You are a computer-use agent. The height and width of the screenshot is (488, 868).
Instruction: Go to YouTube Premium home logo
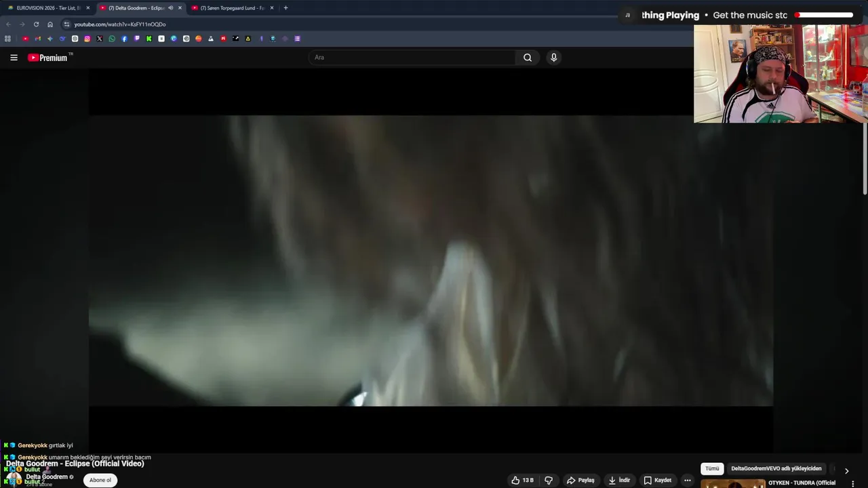click(47, 58)
